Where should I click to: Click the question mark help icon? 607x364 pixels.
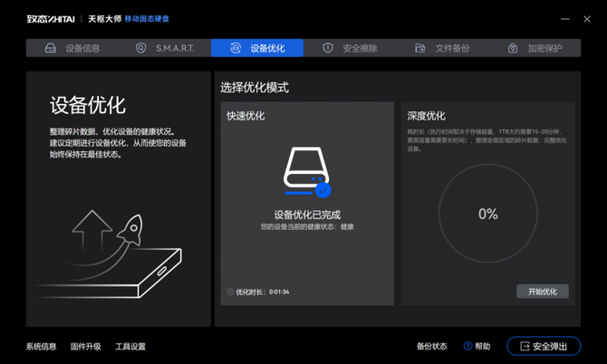pos(468,346)
